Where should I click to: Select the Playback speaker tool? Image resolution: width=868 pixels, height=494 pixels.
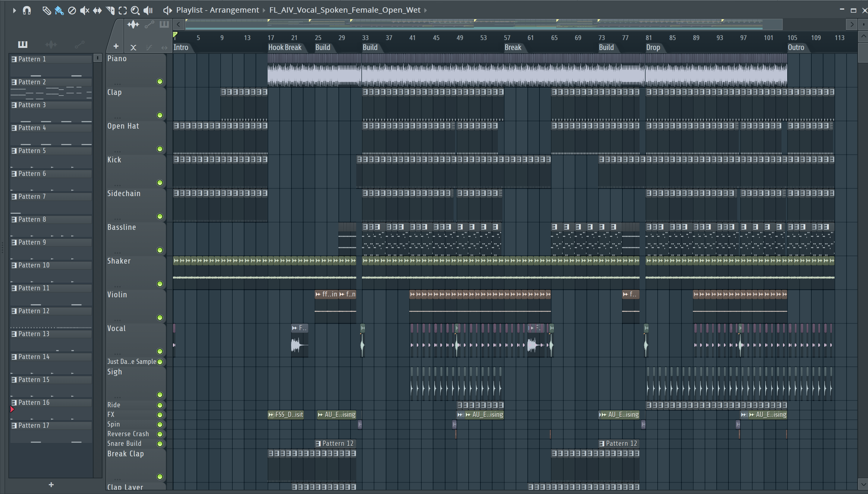tap(148, 11)
